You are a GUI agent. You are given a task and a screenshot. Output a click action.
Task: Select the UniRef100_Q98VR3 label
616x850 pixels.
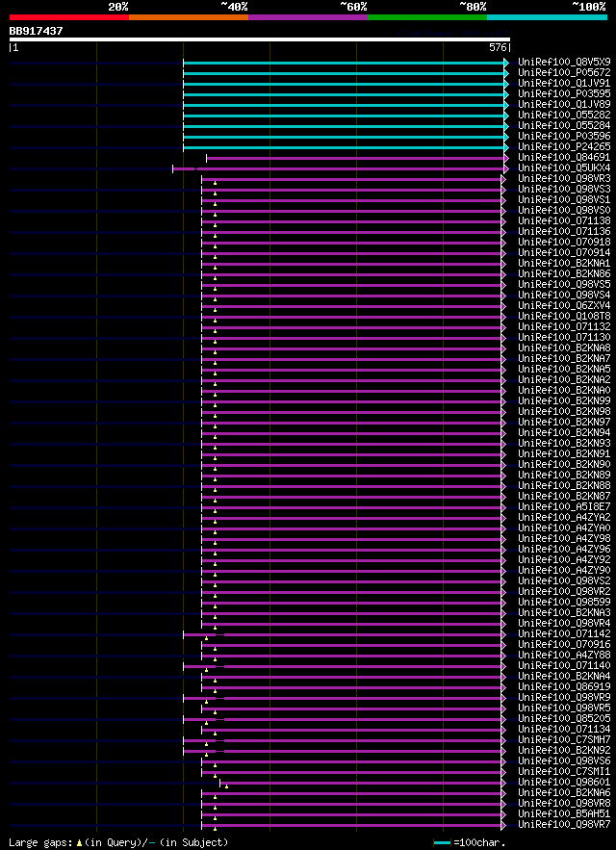(x=564, y=178)
